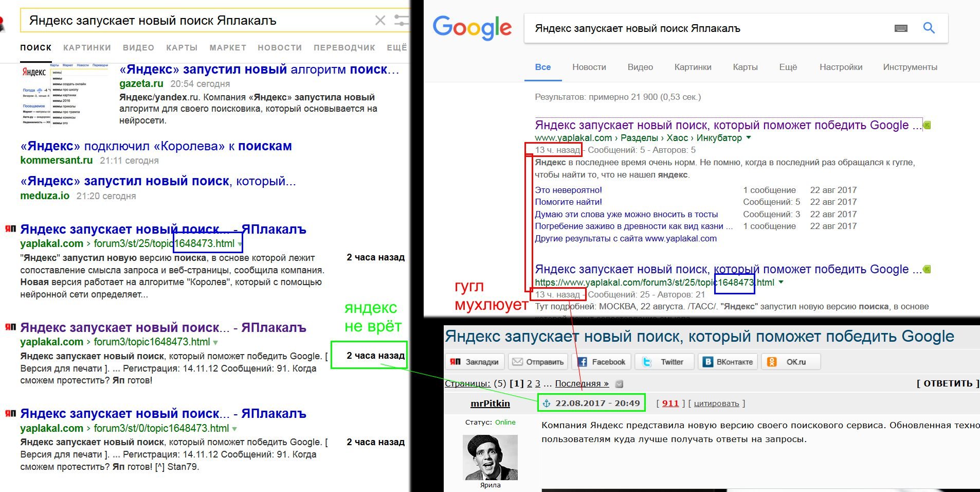Go to forum page 3
980x492 pixels.
tap(538, 383)
